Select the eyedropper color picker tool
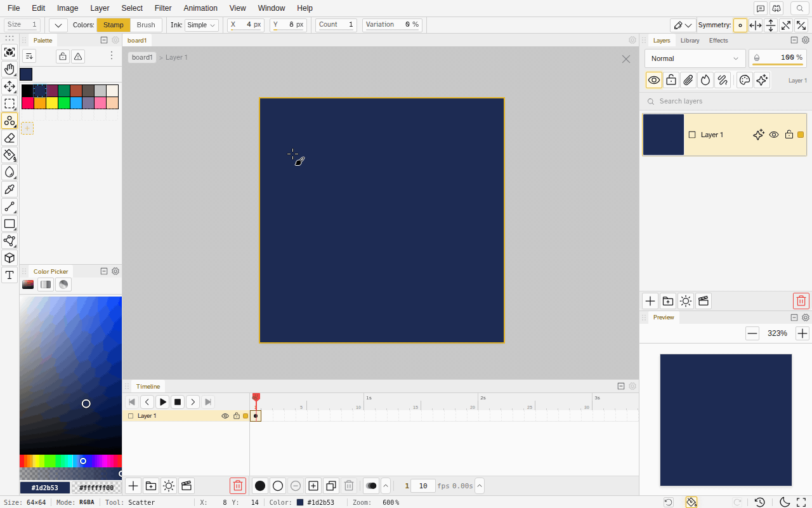The image size is (812, 508). [x=10, y=189]
